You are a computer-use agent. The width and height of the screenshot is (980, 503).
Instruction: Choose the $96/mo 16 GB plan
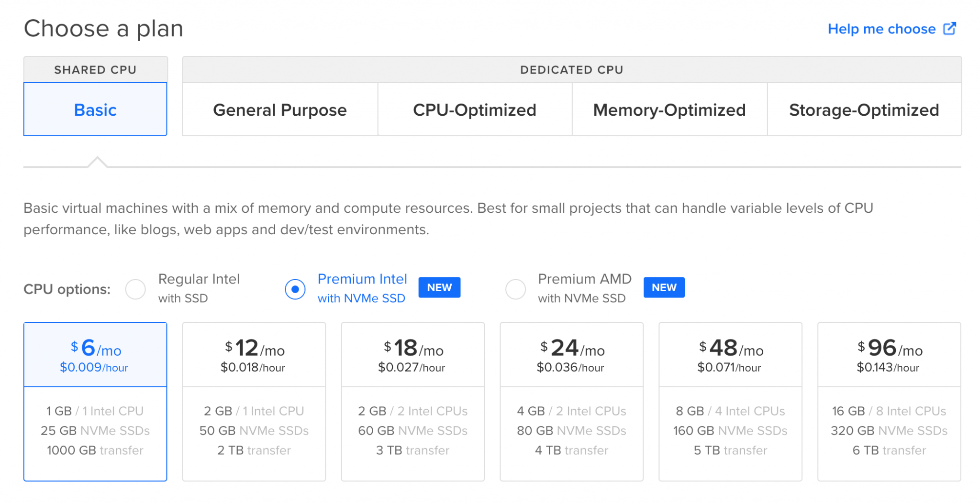tap(889, 402)
